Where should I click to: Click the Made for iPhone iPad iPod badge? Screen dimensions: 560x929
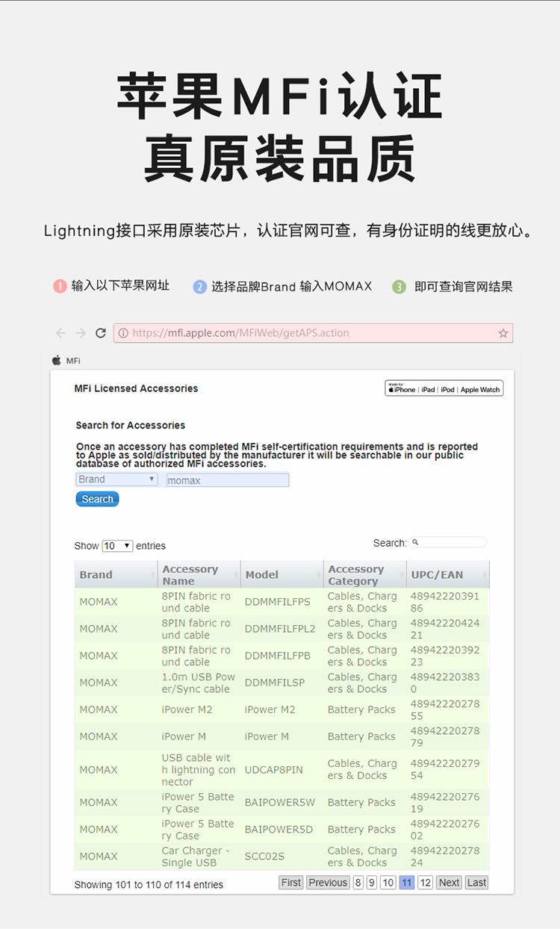(x=444, y=388)
